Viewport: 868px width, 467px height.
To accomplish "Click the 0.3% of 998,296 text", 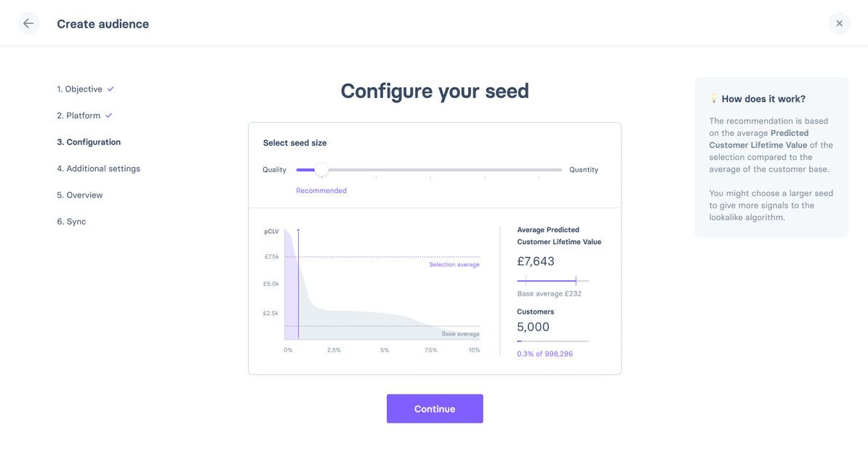I will click(x=544, y=354).
